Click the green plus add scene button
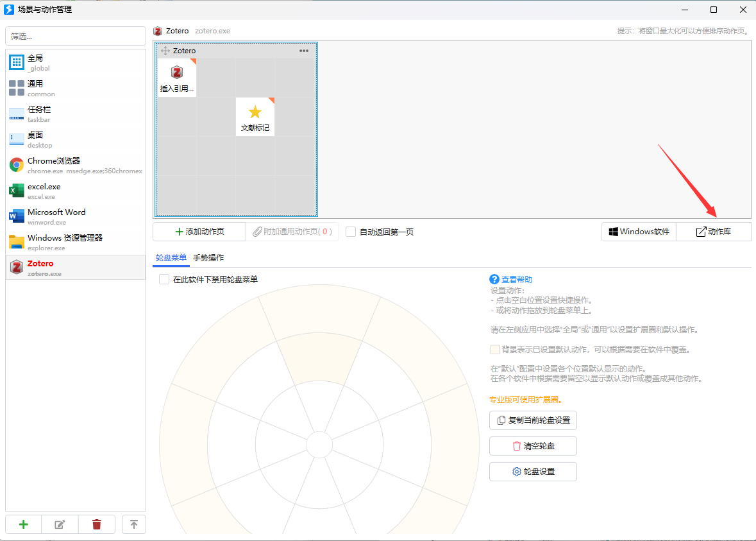This screenshot has height=541, width=756. tap(24, 524)
